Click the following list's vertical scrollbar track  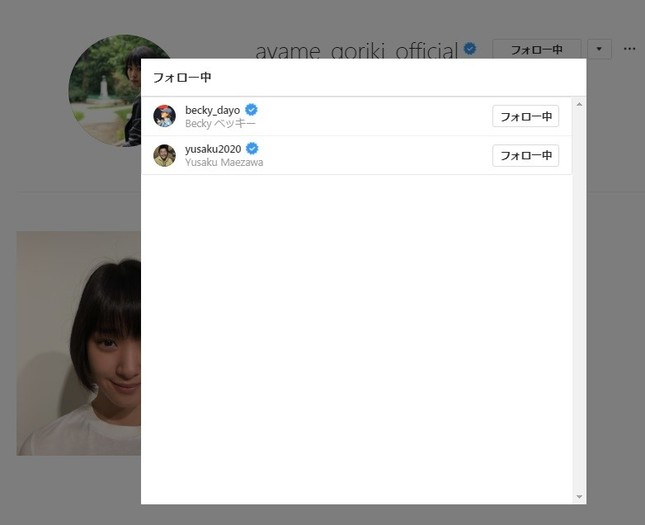(x=579, y=300)
